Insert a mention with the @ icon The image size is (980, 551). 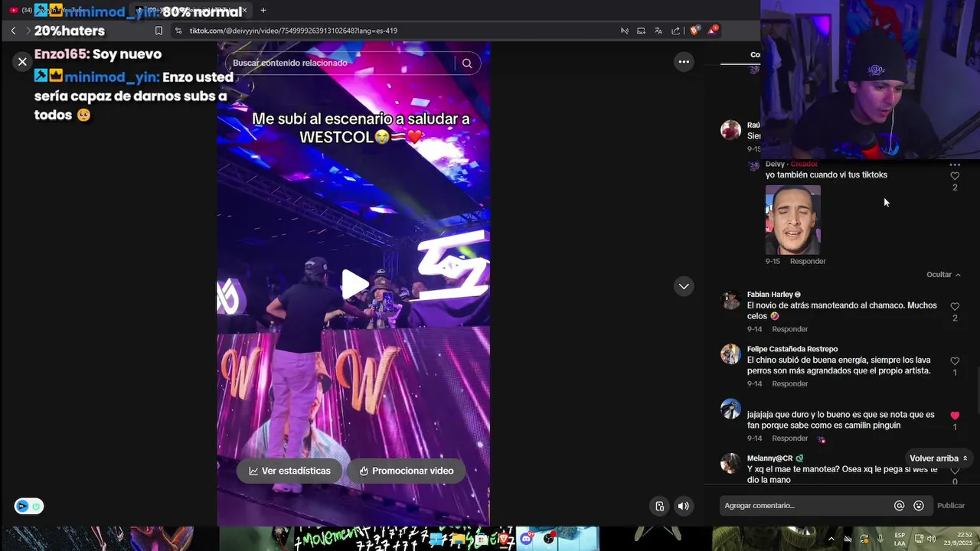(x=900, y=506)
